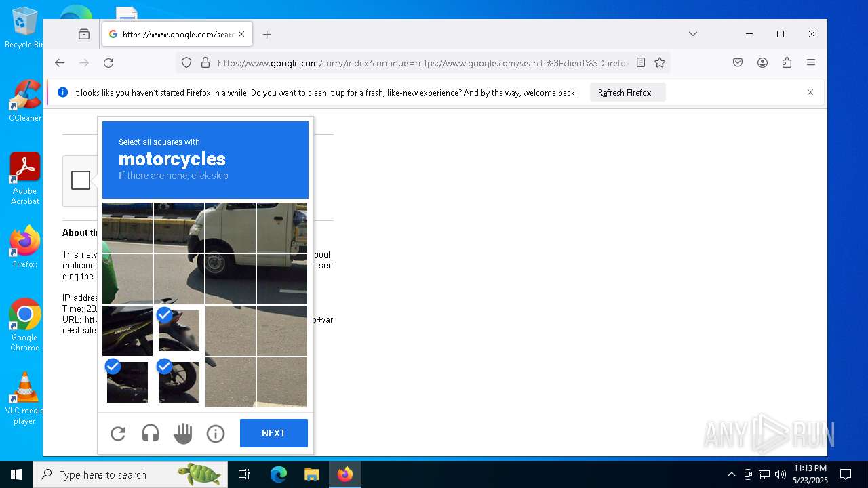This screenshot has width=868, height=488.
Task: Click the NEXT button
Action: [x=274, y=433]
